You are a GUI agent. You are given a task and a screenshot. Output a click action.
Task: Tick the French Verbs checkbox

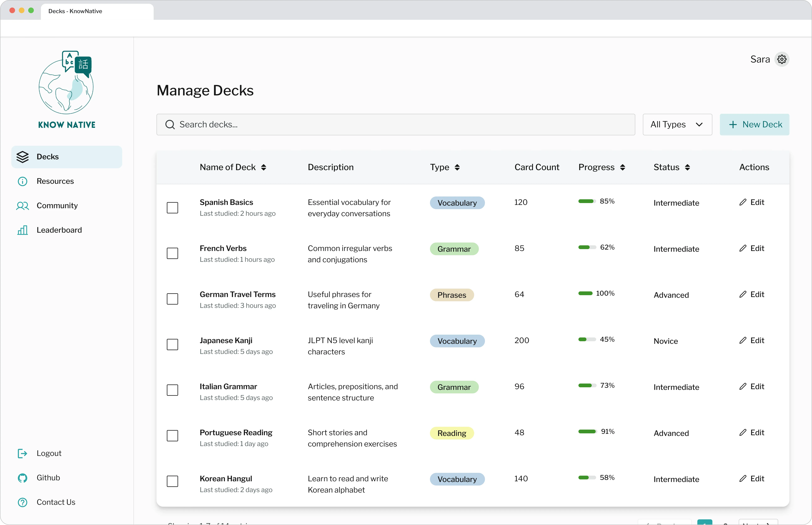coord(172,253)
